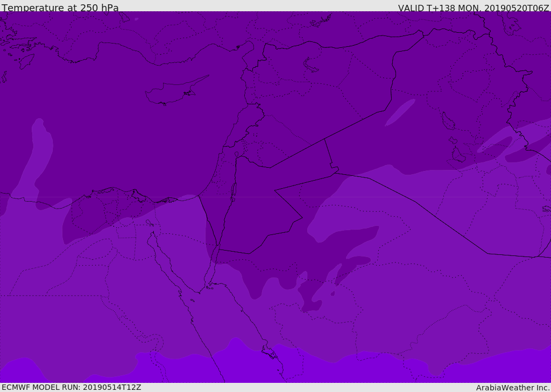Click the 'ArabiaWeather Inc.' credit text
Screen dimensions: 551x392
(x=513, y=388)
